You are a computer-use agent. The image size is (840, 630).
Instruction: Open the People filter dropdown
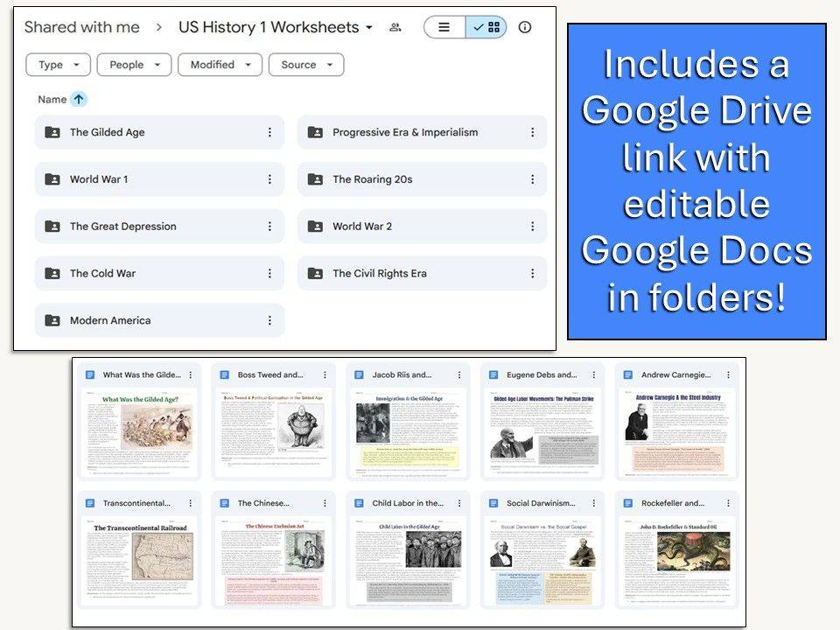pos(134,65)
